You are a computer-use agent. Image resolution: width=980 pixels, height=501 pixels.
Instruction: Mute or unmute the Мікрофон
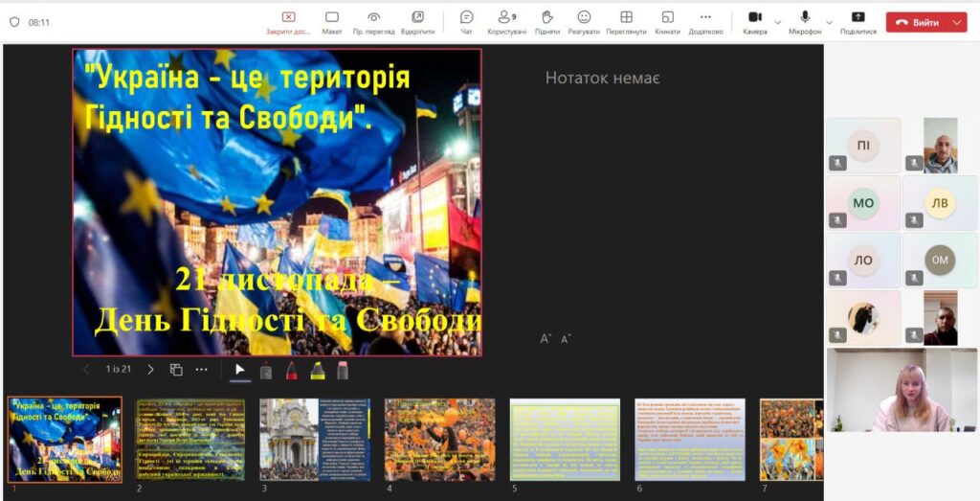pyautogui.click(x=805, y=22)
